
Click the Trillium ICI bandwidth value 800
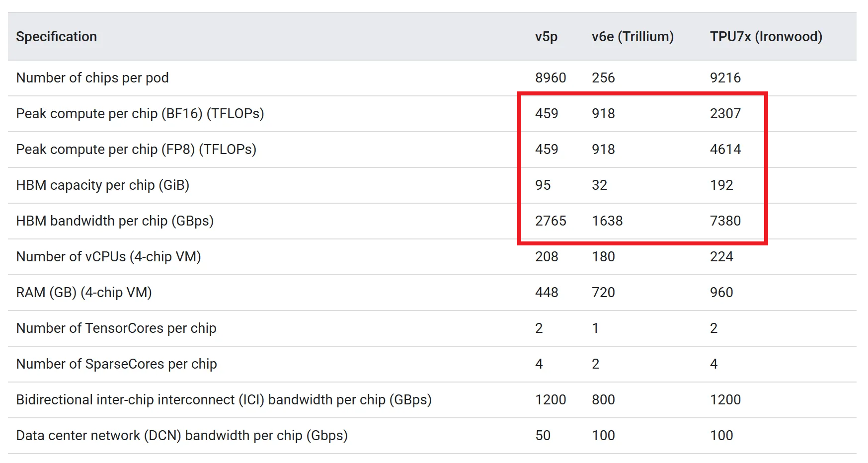(603, 400)
